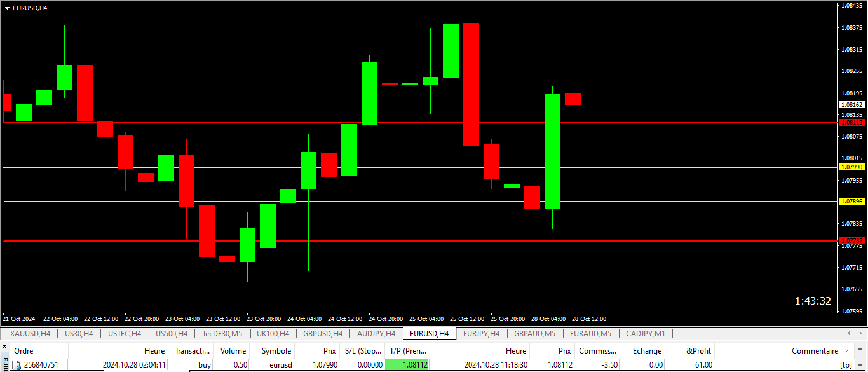Image resolution: width=868 pixels, height=372 pixels.
Task: Select the TecDE30,M5 chart tab
Action: click(222, 333)
